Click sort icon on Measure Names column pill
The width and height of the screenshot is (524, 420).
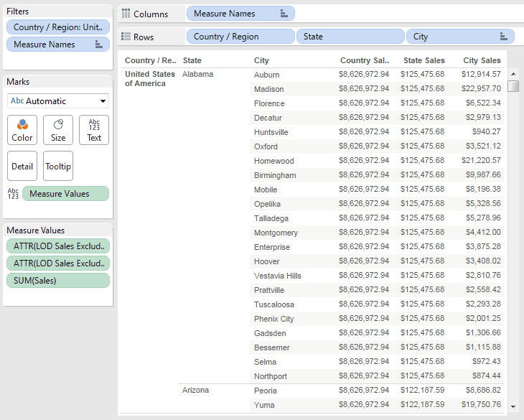point(284,14)
